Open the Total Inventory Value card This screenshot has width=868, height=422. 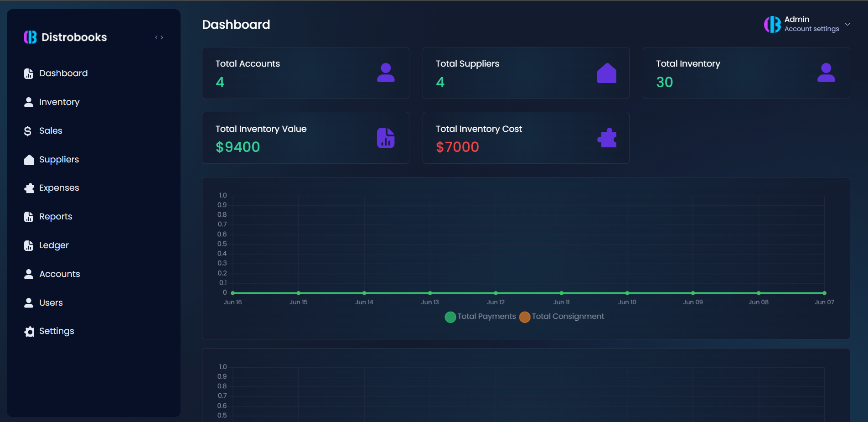tap(305, 138)
